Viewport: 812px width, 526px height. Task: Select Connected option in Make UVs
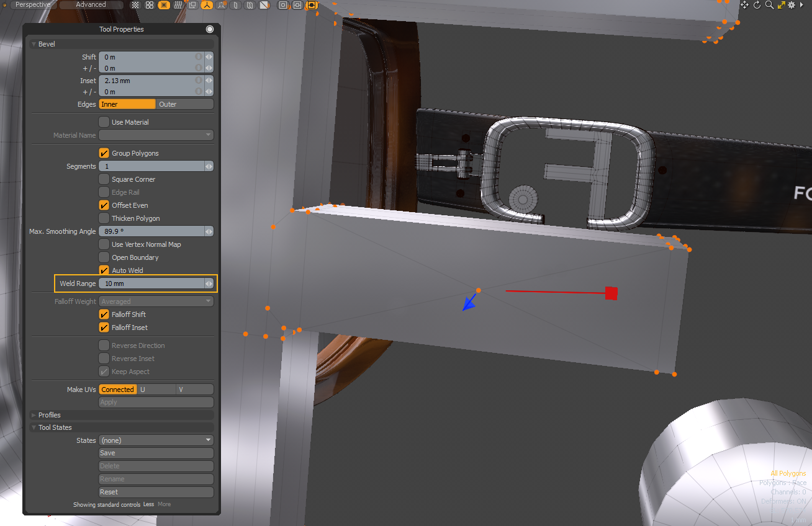coord(118,390)
